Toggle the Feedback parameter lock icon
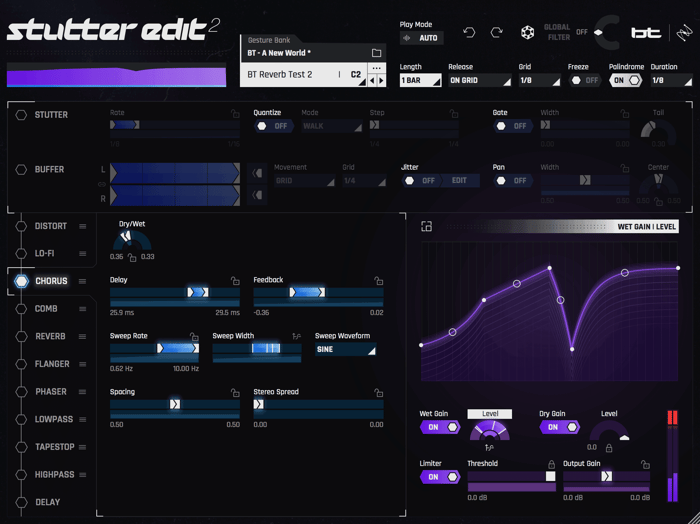 [379, 281]
